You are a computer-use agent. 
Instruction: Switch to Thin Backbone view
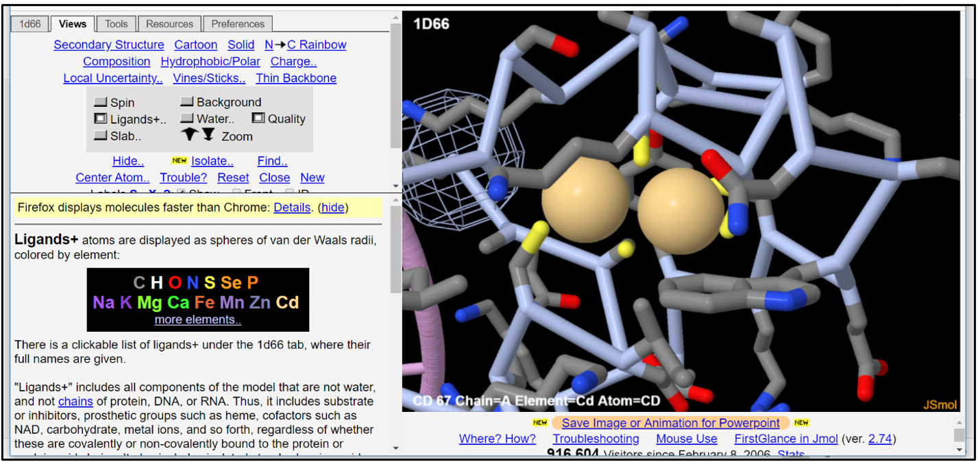tap(296, 78)
